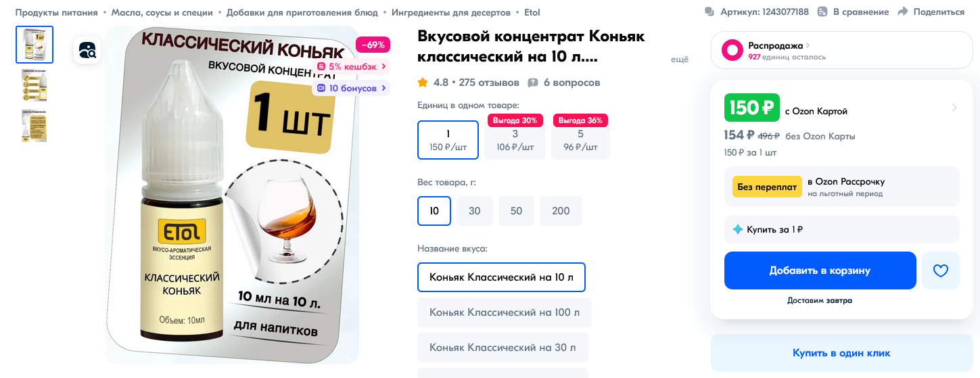Select quantity option 5 at 96 ₽/шт
The height and width of the screenshot is (378, 980).
pyautogui.click(x=581, y=140)
